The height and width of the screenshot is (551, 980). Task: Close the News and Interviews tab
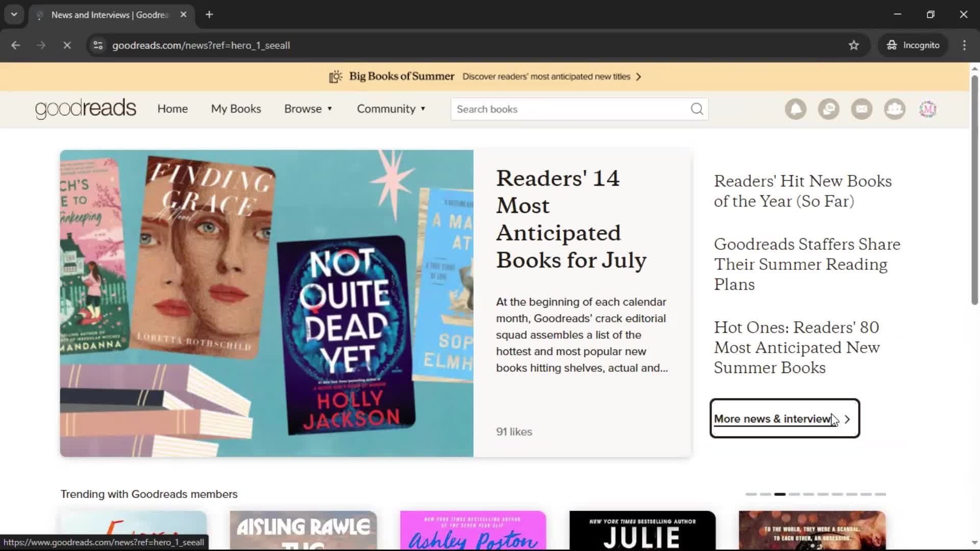point(183,15)
